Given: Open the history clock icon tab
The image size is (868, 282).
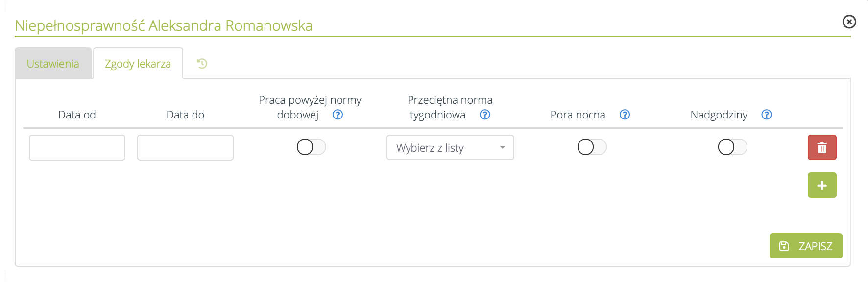Looking at the screenshot, I should (202, 63).
